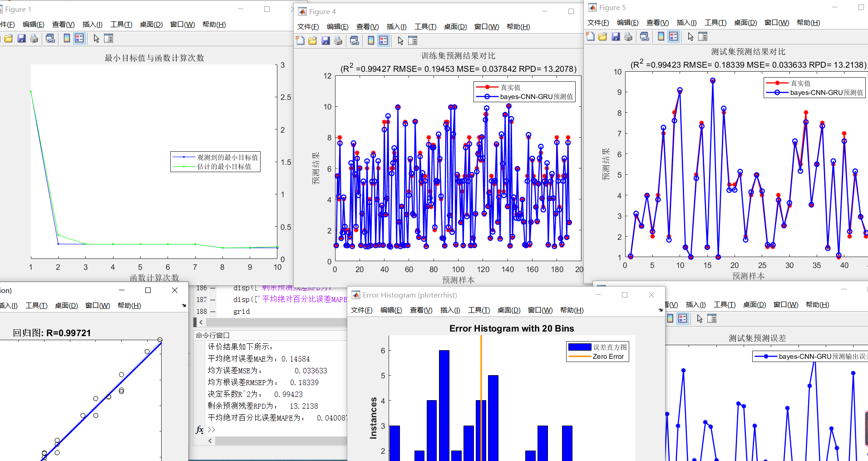Open a file using Figure 5's folder icon

603,36
